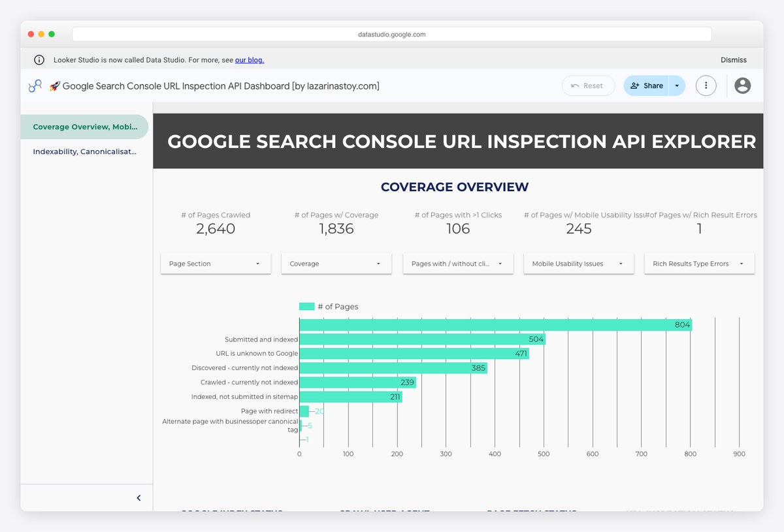Click the Share button
784x532 pixels.
(x=646, y=86)
